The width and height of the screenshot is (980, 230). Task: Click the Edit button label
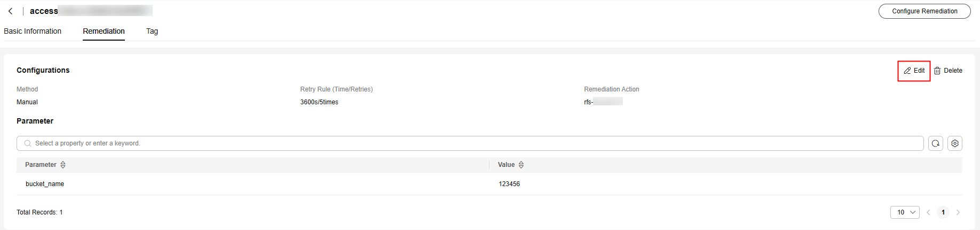pos(919,71)
